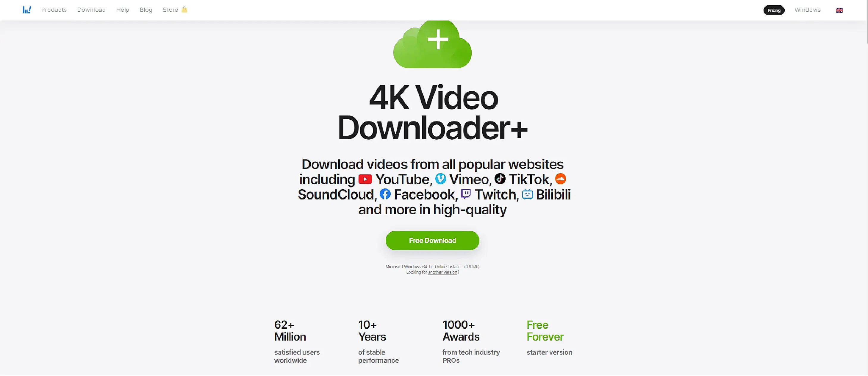This screenshot has height=376, width=868.
Task: Open the Help menu item
Action: tap(122, 10)
